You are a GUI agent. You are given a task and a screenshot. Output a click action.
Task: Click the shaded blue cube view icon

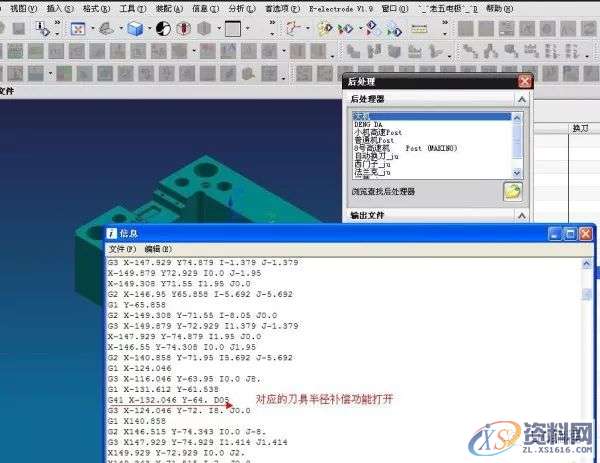pyautogui.click(x=134, y=29)
